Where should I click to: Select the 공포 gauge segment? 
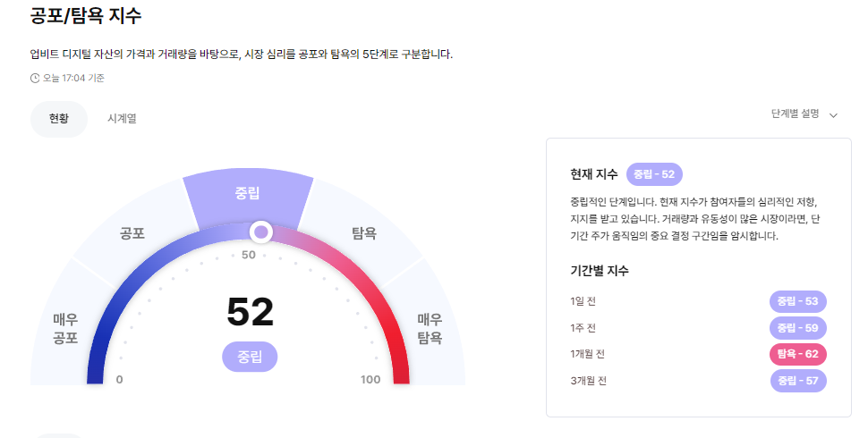[132, 233]
